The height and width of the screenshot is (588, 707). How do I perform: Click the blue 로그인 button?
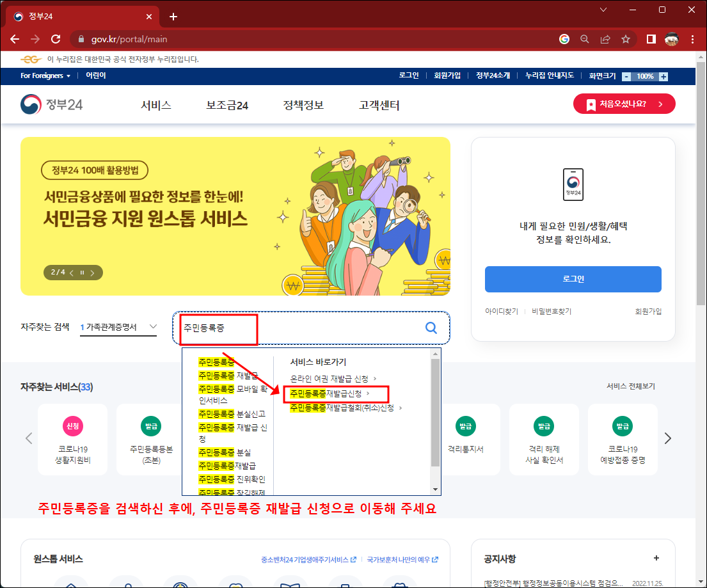[x=573, y=279]
